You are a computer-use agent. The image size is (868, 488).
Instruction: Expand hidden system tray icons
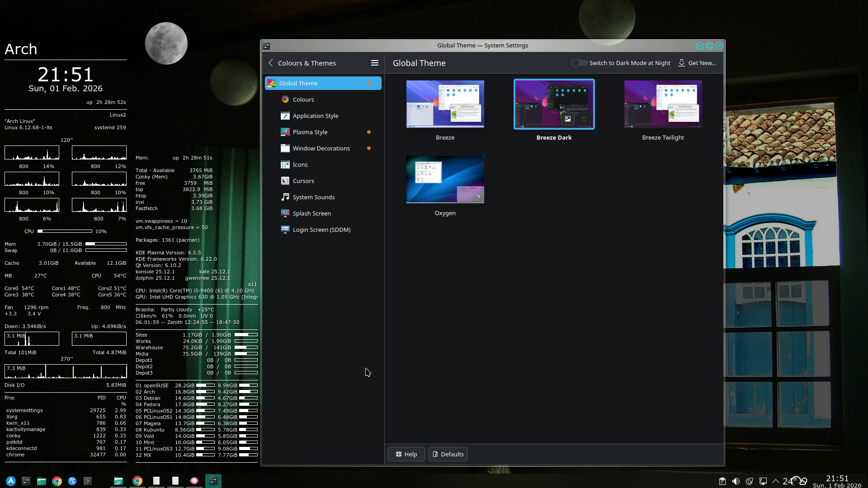pyautogui.click(x=776, y=481)
